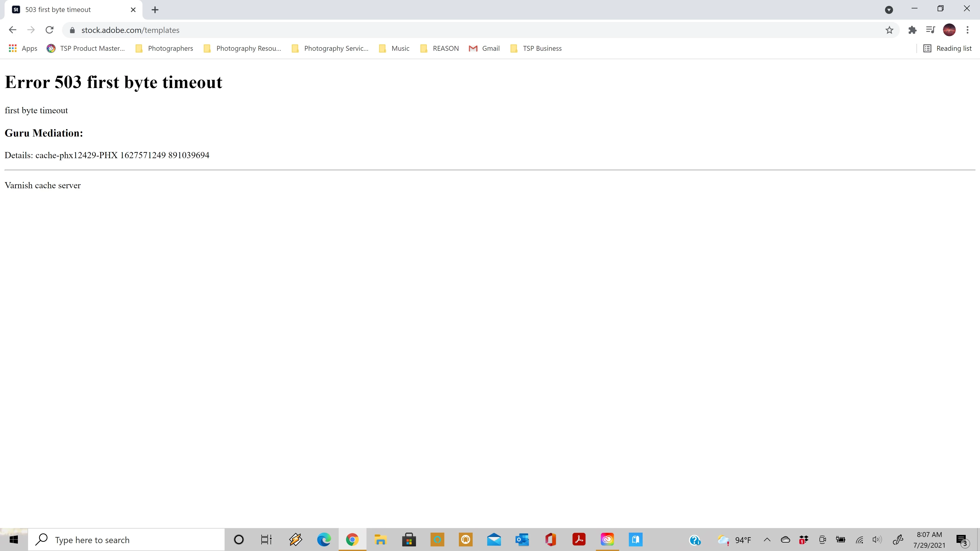The image size is (980, 551).
Task: Open Apps shortcut in bookmarks bar
Action: (23, 48)
